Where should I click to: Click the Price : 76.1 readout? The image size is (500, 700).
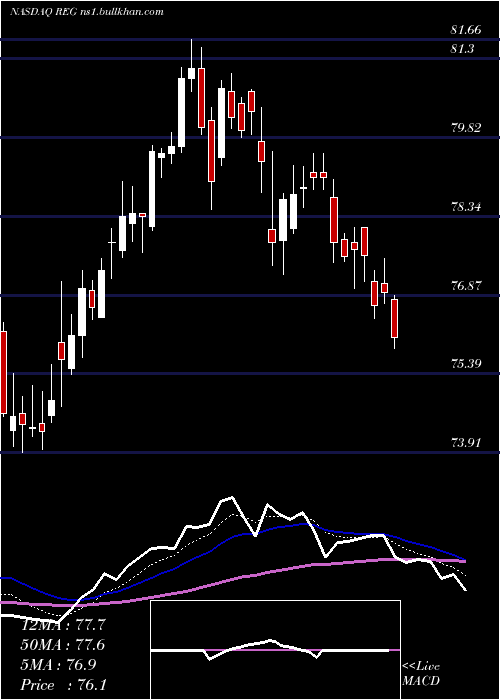64,685
